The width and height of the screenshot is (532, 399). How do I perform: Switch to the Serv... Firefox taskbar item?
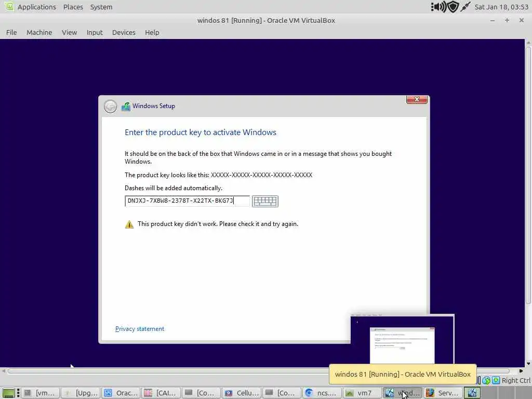[x=443, y=393]
